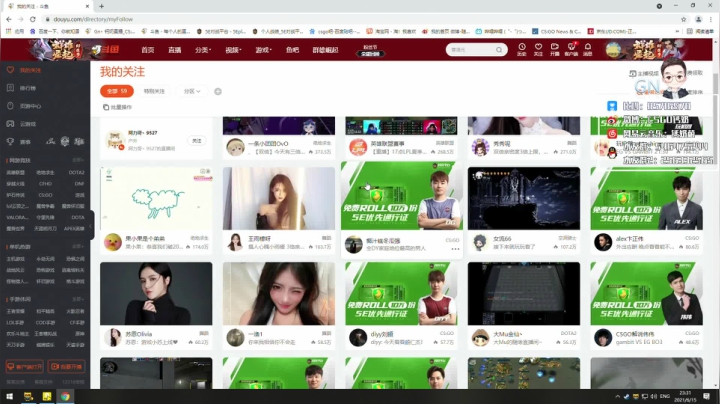Click the search magnifier icon
720x404 pixels.
[x=499, y=50]
